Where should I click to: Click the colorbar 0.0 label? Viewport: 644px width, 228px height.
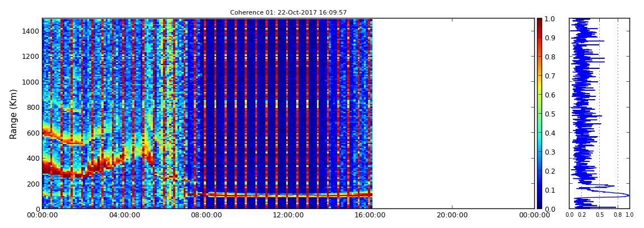(x=551, y=209)
